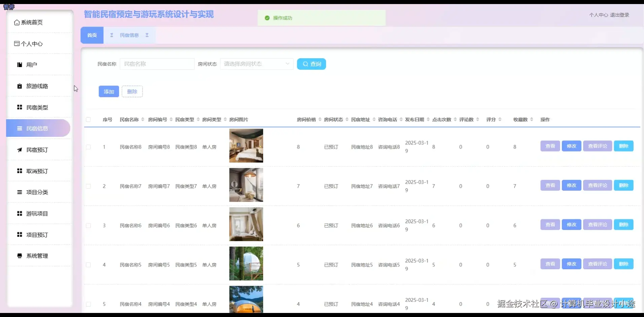Switch to the 首页 tab

pos(92,35)
